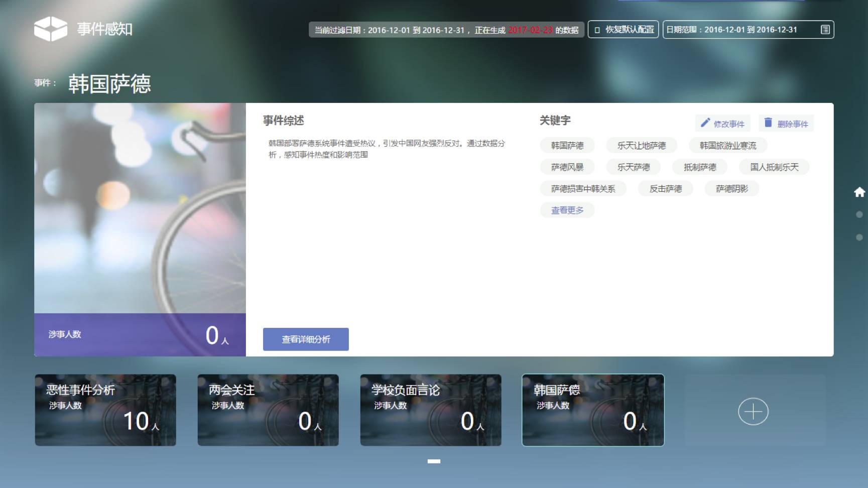868x488 pixels.
Task: Click the carousel page indicator dash
Action: [434, 461]
